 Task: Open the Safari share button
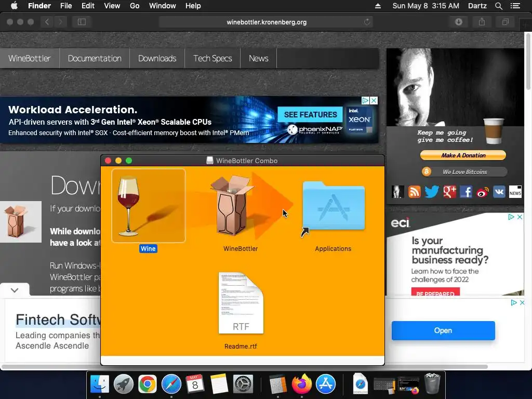coord(482,22)
